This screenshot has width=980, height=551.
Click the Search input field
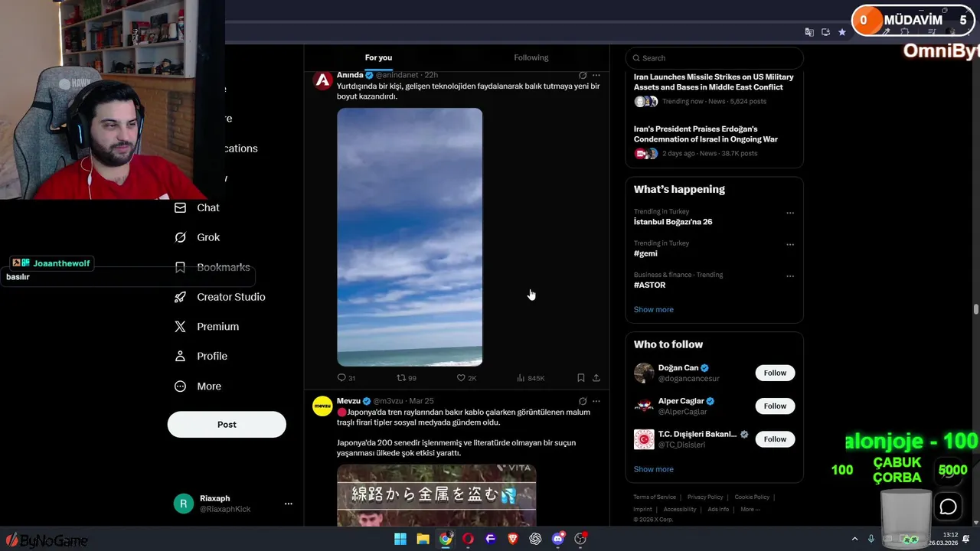coord(714,58)
